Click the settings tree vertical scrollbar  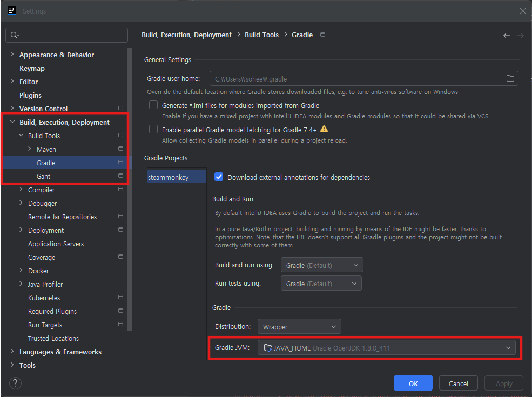(x=129, y=189)
